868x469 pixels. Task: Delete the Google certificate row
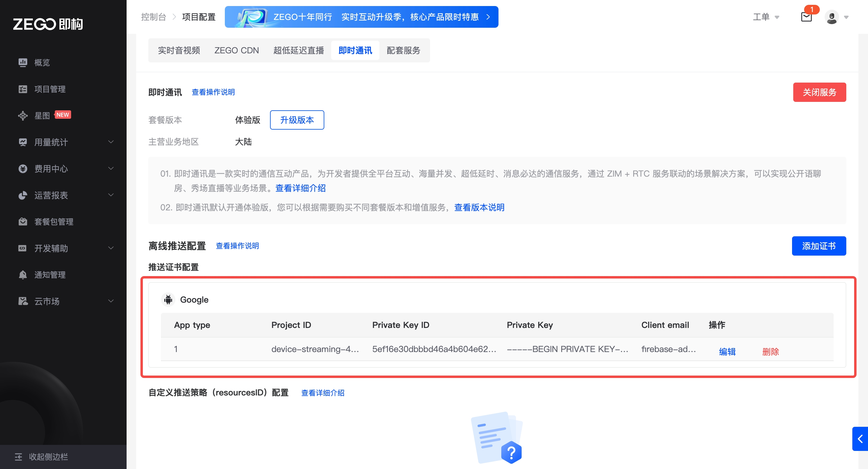tap(771, 352)
